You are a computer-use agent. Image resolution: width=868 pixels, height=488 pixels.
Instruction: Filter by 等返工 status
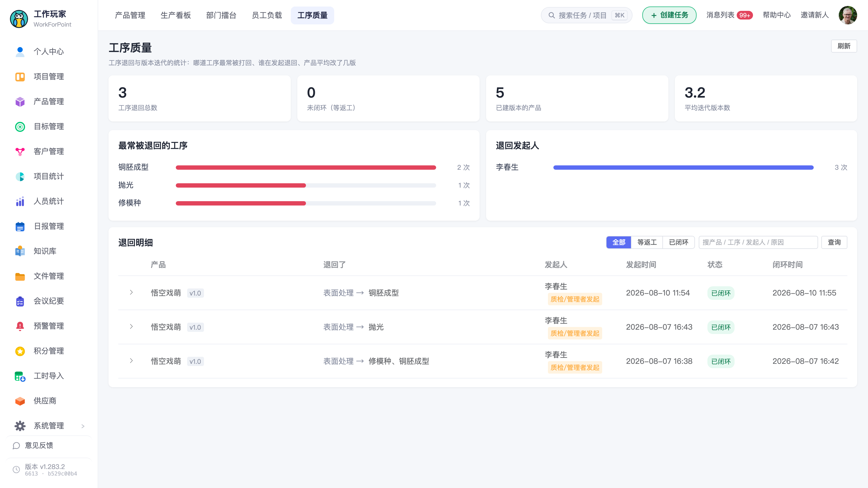coord(647,242)
